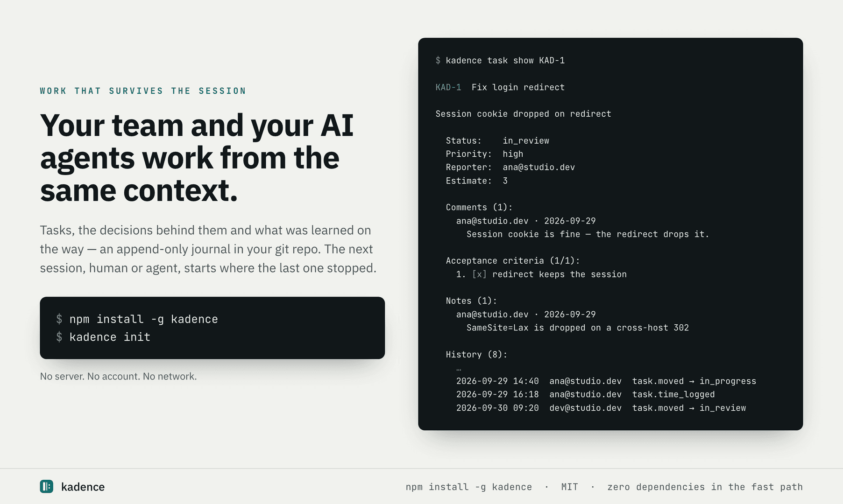843x504 pixels.
Task: Click the [x] checkbox for redirect criterion
Action: point(479,274)
